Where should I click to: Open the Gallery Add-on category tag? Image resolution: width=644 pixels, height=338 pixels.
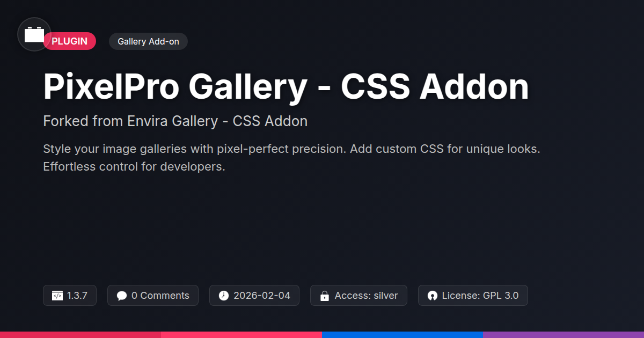click(x=148, y=41)
